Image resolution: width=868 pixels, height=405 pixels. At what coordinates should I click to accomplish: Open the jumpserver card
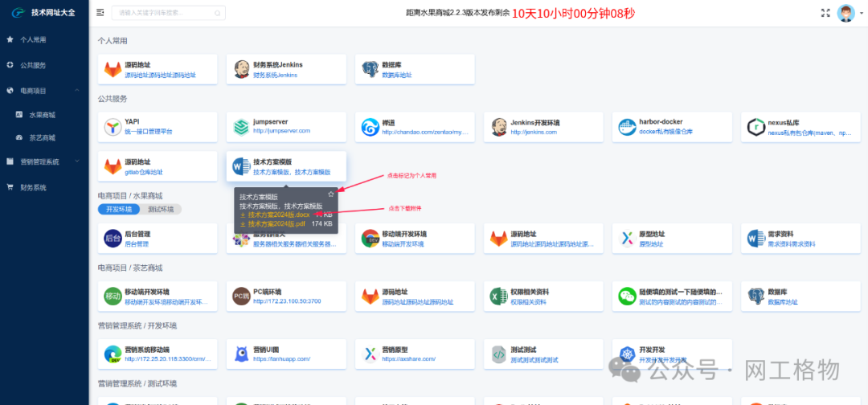point(286,127)
